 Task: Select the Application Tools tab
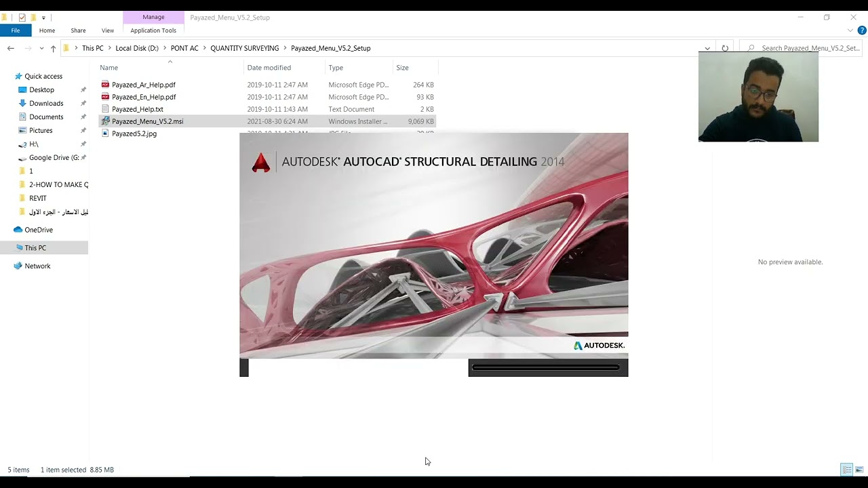click(153, 30)
